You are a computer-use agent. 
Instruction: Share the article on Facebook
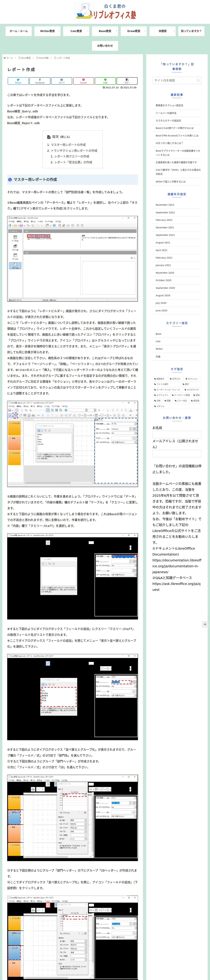click(x=40, y=81)
